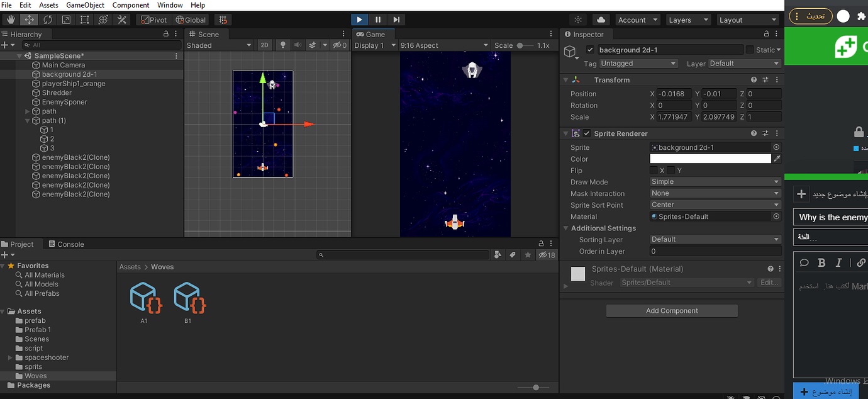Uncheck the Sprite Renderer enabled checkbox
The image size is (868, 399).
587,133
